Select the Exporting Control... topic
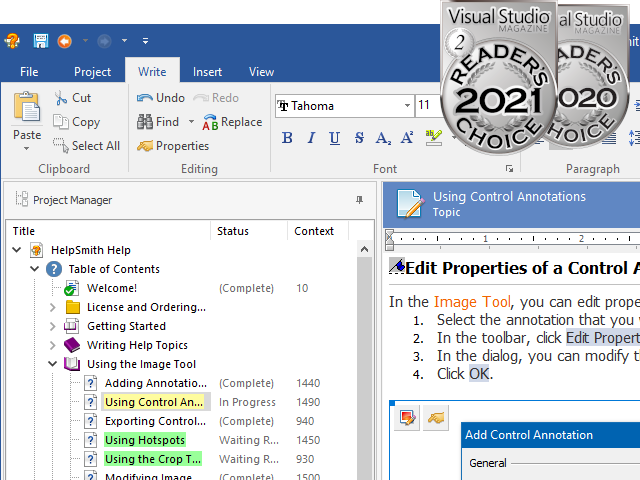Image resolution: width=640 pixels, height=480 pixels. point(155,421)
